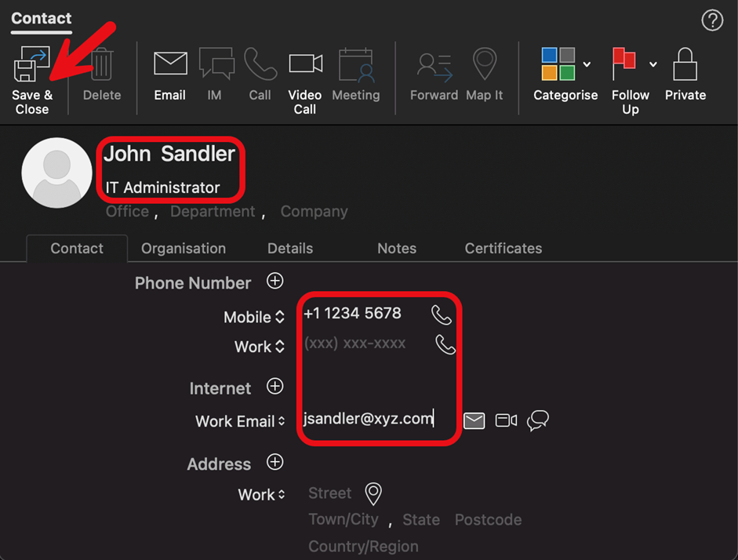Click the Delete trash icon

(x=101, y=64)
